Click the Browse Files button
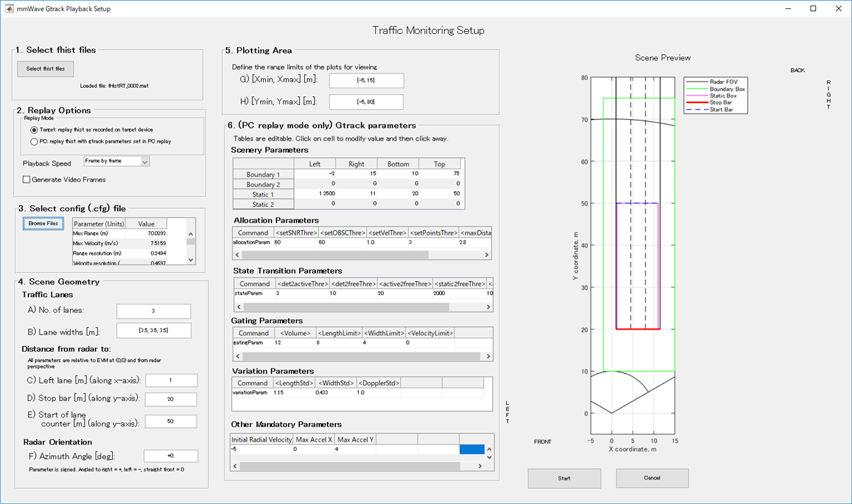This screenshot has height=504, width=852. (x=43, y=224)
